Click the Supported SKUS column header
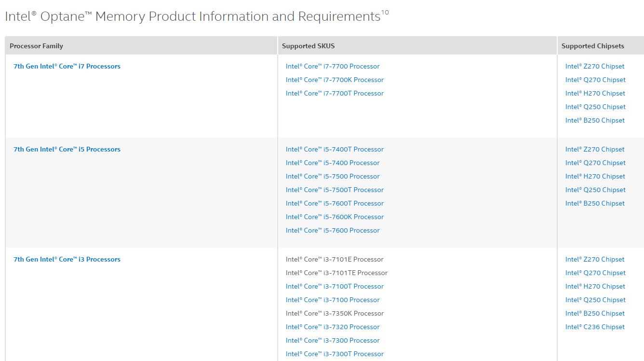The height and width of the screenshot is (361, 644). [308, 46]
